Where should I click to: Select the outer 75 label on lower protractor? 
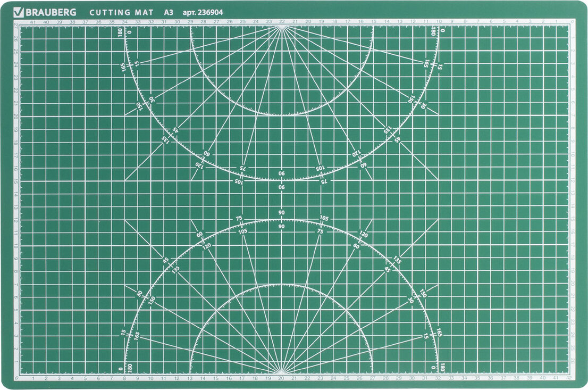coord(239,218)
